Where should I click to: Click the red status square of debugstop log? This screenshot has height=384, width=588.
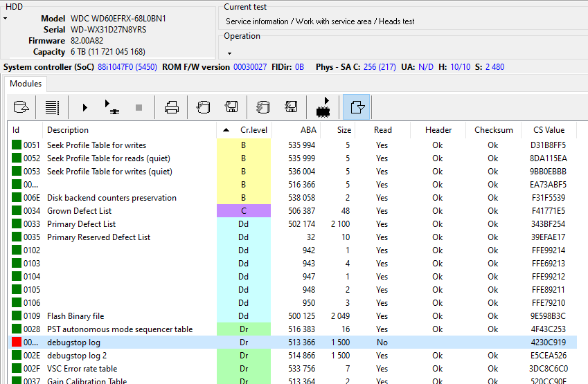point(17,342)
